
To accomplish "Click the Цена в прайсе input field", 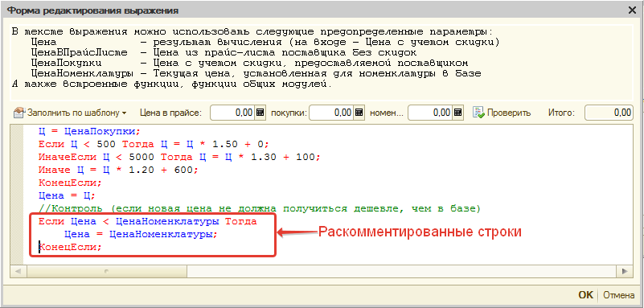I will point(232,113).
